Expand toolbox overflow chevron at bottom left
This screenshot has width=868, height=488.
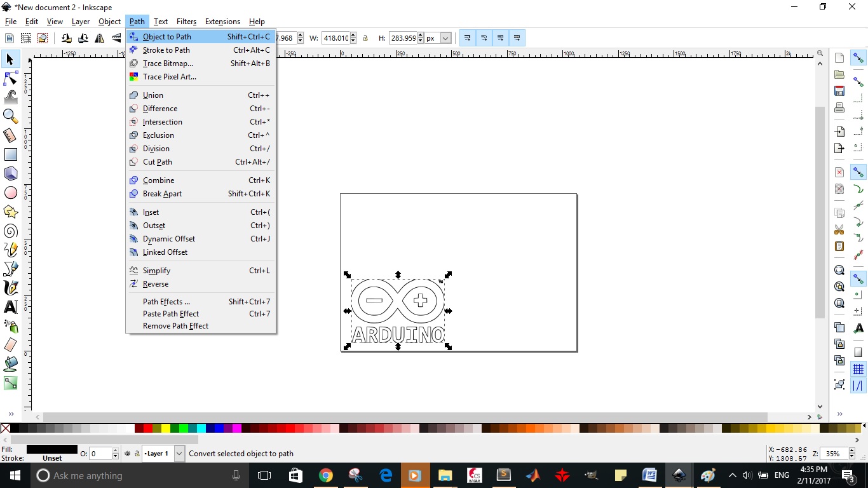(x=11, y=414)
